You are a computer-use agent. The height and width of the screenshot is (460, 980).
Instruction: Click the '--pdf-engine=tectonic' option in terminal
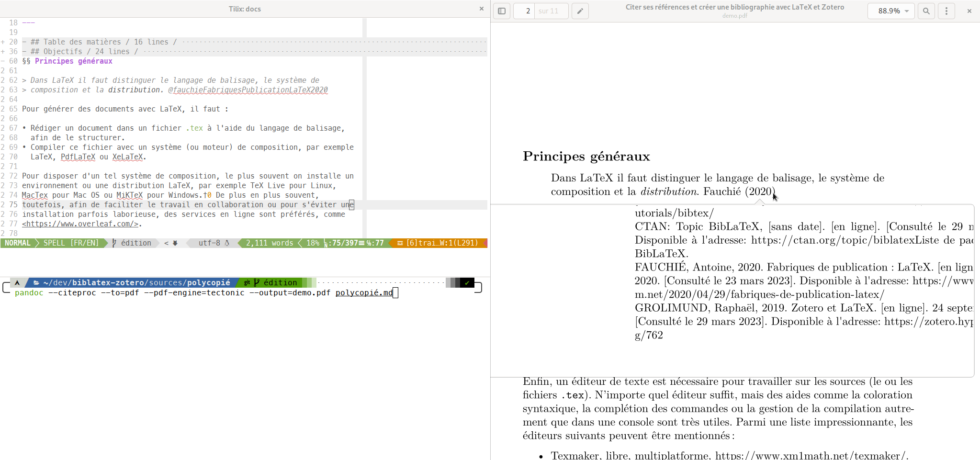pos(194,292)
